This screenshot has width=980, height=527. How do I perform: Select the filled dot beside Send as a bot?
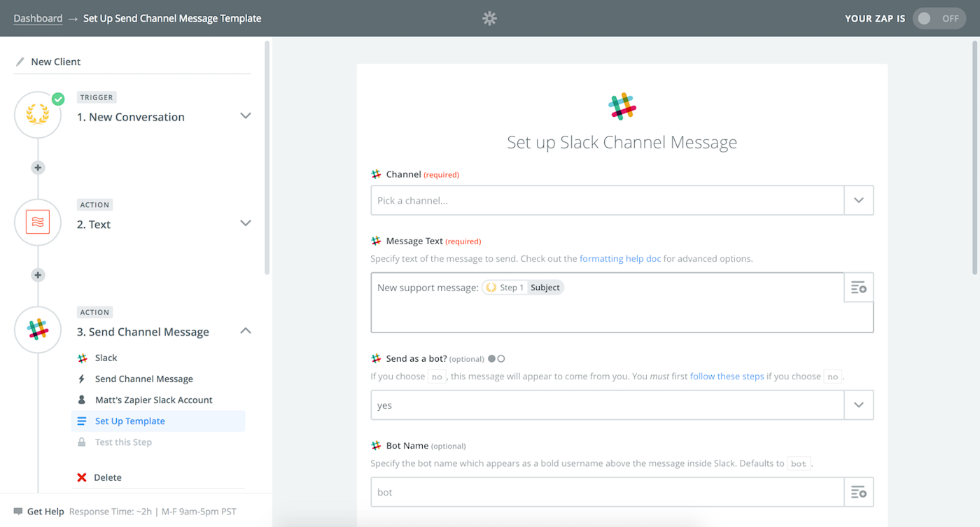[492, 359]
